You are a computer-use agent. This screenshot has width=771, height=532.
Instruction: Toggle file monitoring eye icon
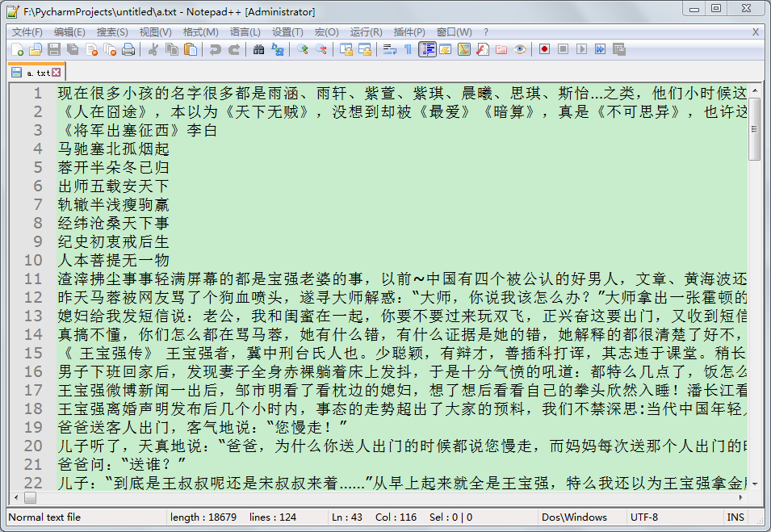tap(520, 50)
